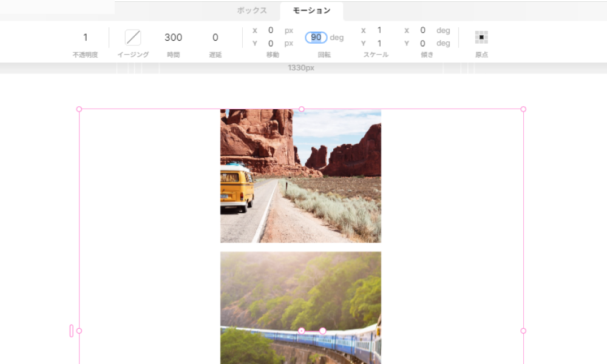Open the easing curve picker
The height and width of the screenshot is (364, 607).
tap(133, 38)
